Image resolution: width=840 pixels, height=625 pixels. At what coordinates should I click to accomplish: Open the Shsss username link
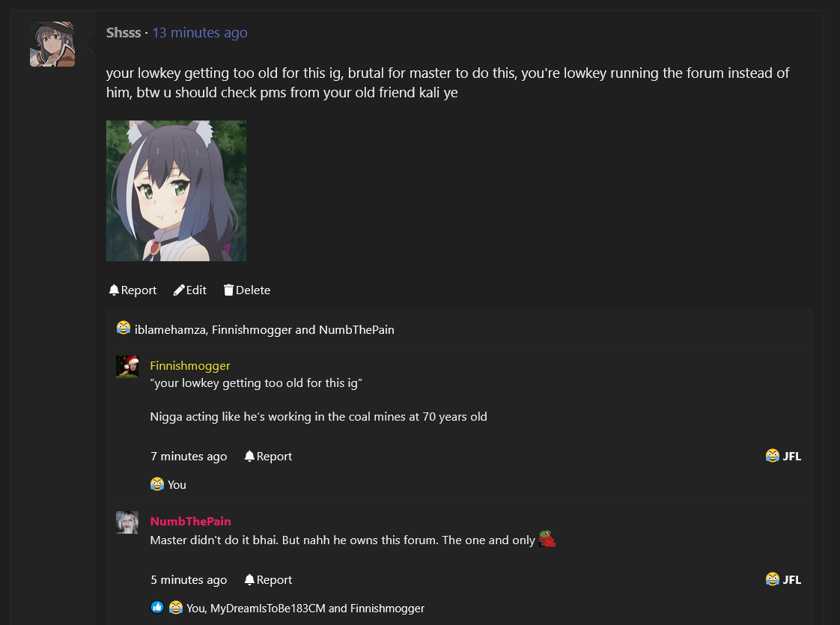[124, 33]
